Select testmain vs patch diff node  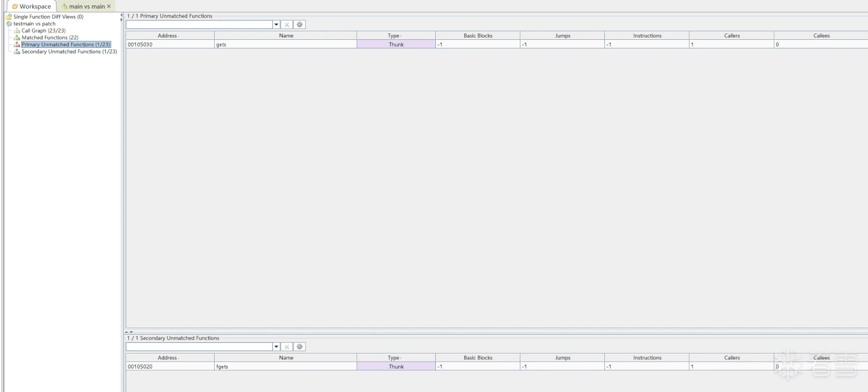coord(34,24)
